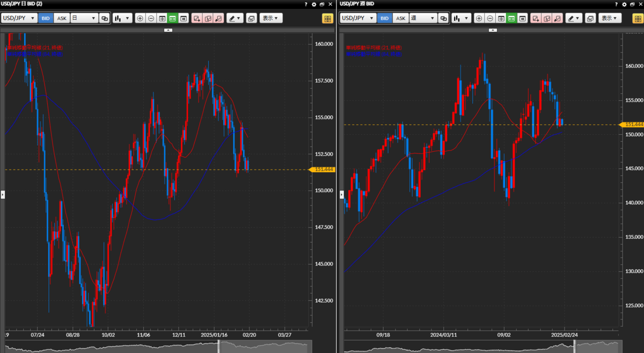Jump to latest bar in daily chart
Screen dimensions: 644x353
tap(184, 18)
